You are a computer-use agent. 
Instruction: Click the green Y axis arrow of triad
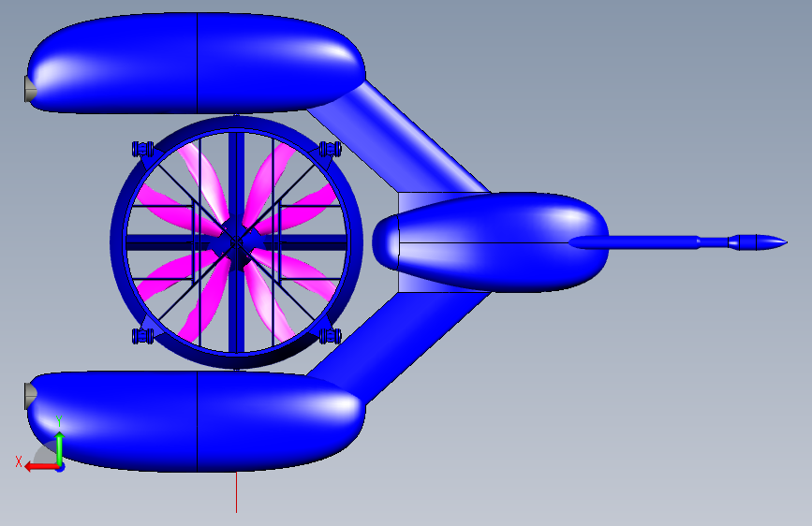tap(60, 447)
